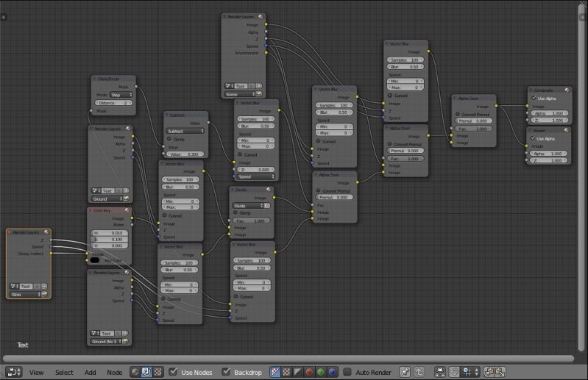Adjust the Color Key S 0.100 slider
Screen dimensions: 588x380
pos(109,239)
